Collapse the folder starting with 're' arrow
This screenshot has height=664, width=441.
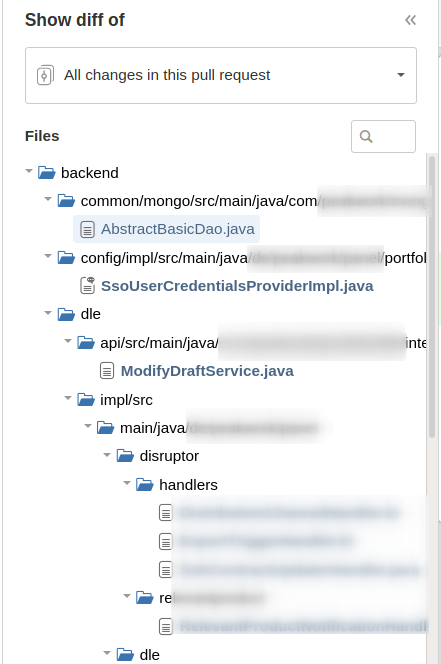coord(127,596)
